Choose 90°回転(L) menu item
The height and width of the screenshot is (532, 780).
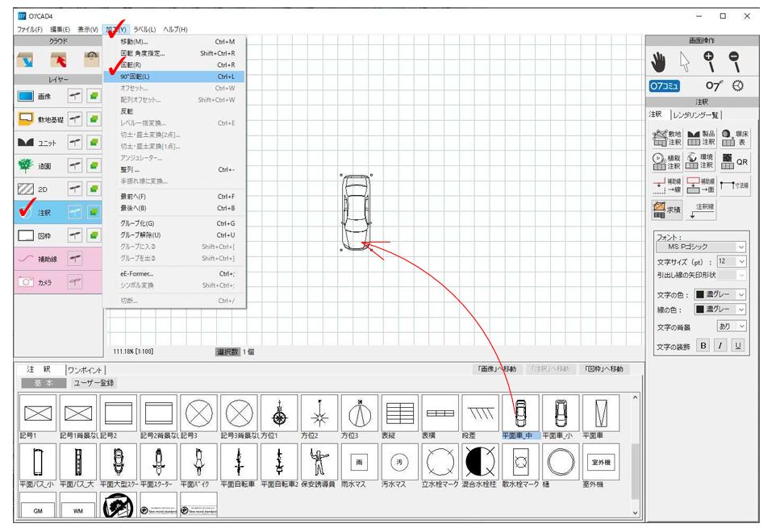[174, 77]
